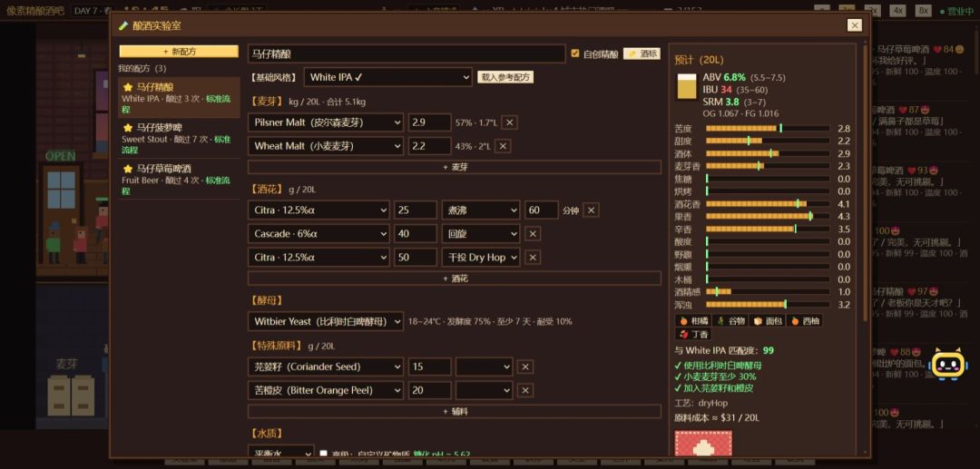Screen dimensions: 980x469
Task: Click the + 麦芽 add malt button
Action: pos(455,167)
